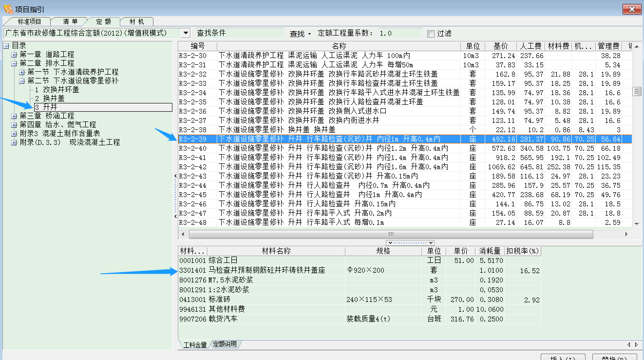The height and width of the screenshot is (360, 644).
Task: Select highlighted quota row R3-2-39
Action: [x=405, y=139]
